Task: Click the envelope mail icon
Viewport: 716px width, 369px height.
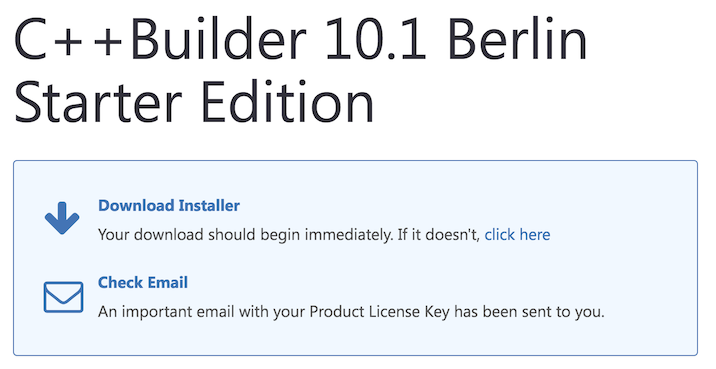Action: coord(63,297)
